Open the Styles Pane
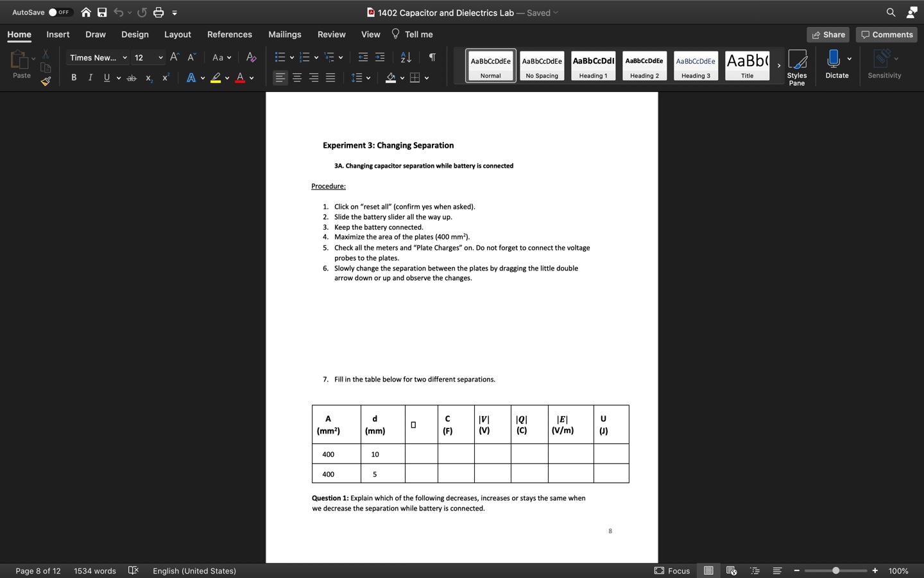This screenshot has height=578, width=924. (x=797, y=64)
